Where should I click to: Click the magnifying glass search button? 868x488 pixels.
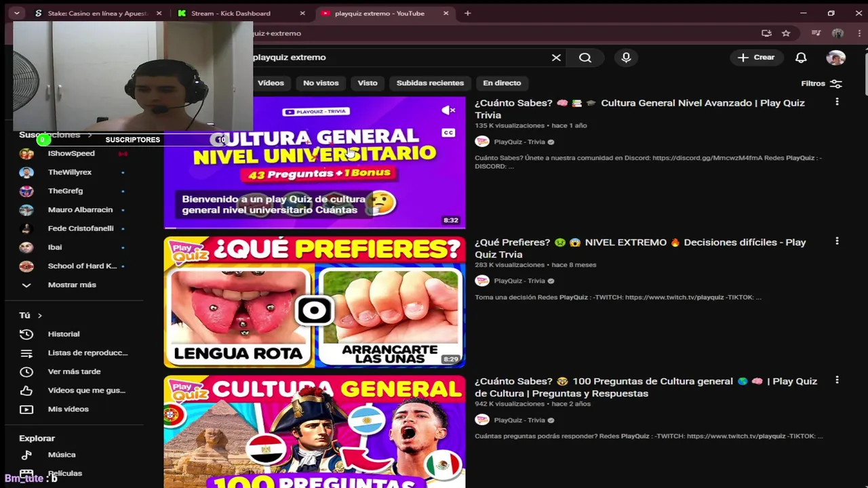[585, 58]
